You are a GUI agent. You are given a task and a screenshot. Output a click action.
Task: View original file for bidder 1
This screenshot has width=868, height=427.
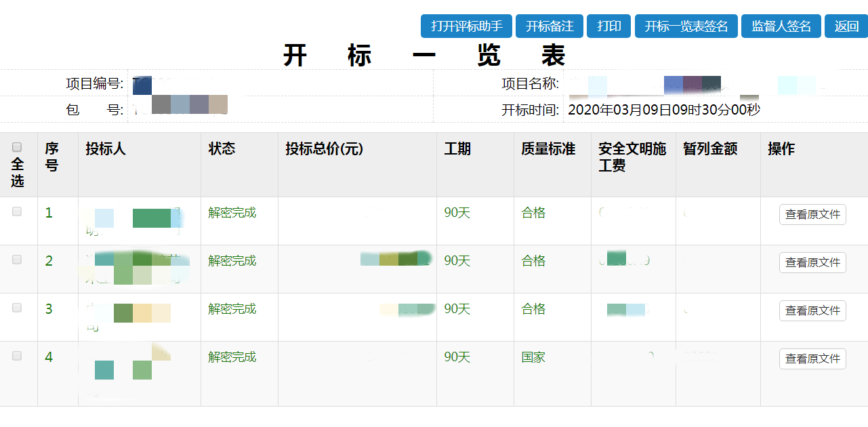click(x=812, y=214)
